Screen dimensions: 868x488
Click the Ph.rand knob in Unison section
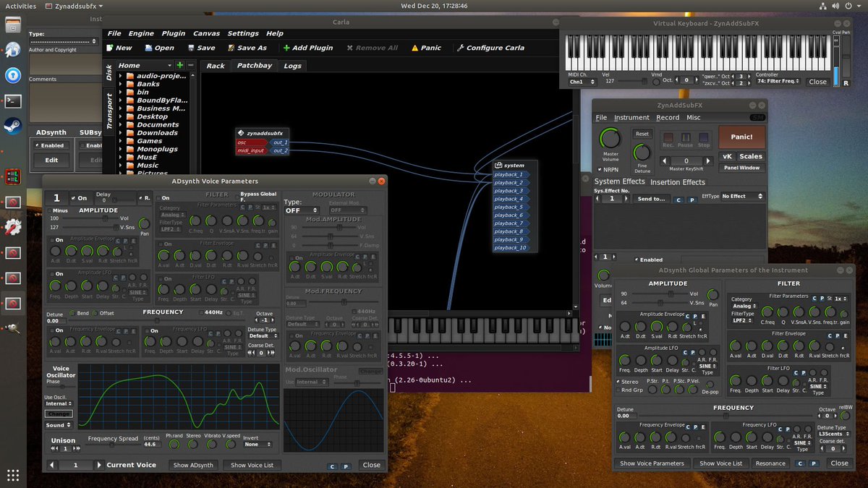[x=174, y=445]
